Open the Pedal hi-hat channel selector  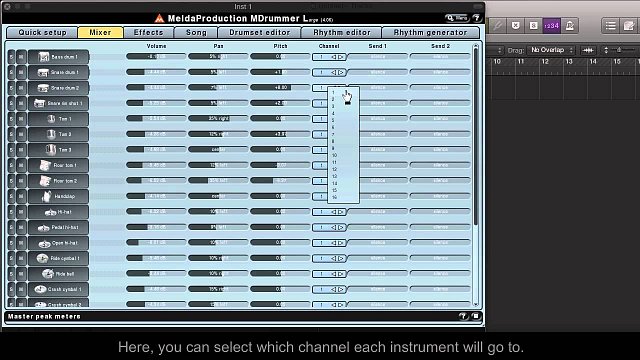pyautogui.click(x=329, y=228)
